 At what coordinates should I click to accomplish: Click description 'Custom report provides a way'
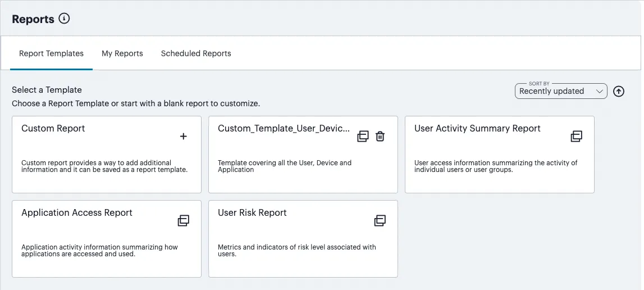104,166
